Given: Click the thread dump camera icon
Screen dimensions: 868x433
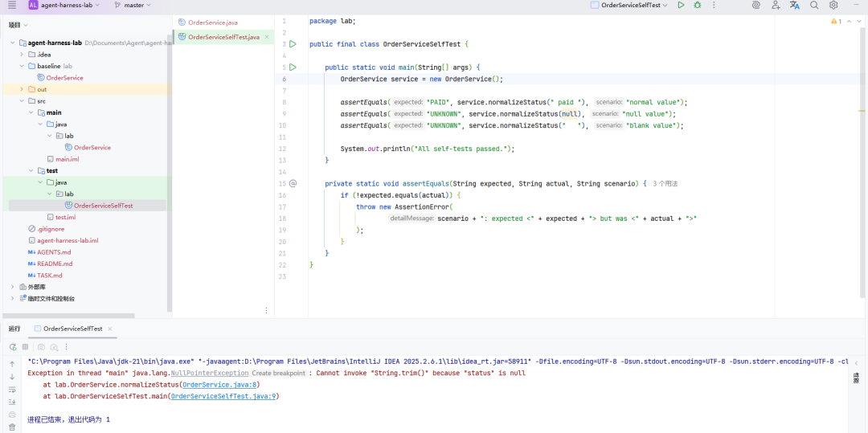Looking at the screenshot, I should pos(41,347).
